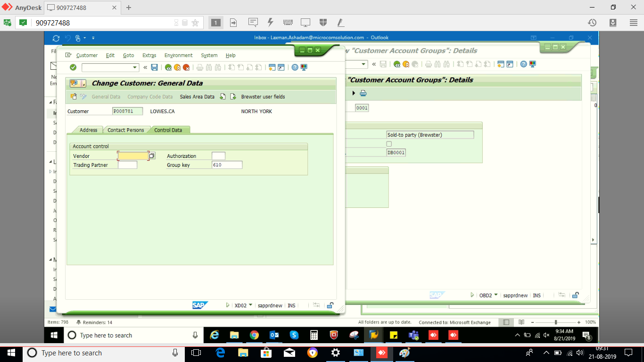Click the Customize Local Layout monitor icon in XD02
The width and height of the screenshot is (644, 362).
click(x=304, y=67)
